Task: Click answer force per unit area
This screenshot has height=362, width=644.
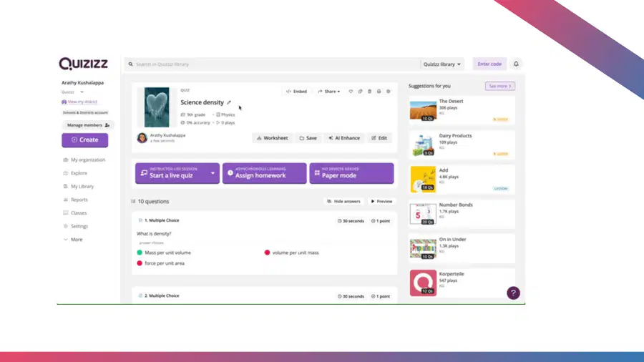Action: click(165, 263)
